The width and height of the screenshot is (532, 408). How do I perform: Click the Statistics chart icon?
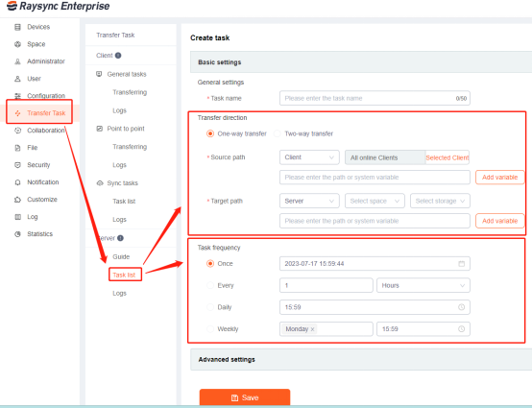(x=17, y=234)
